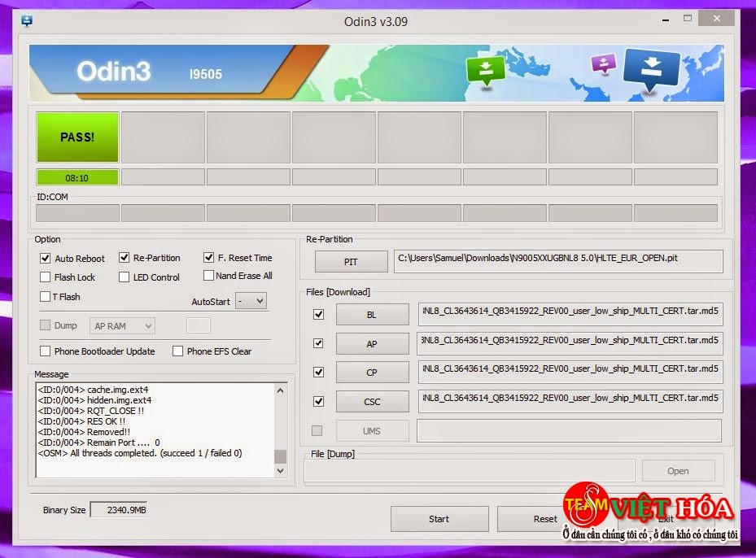756x558 pixels.
Task: Uncheck the Re-Partition checkbox
Action: click(124, 258)
